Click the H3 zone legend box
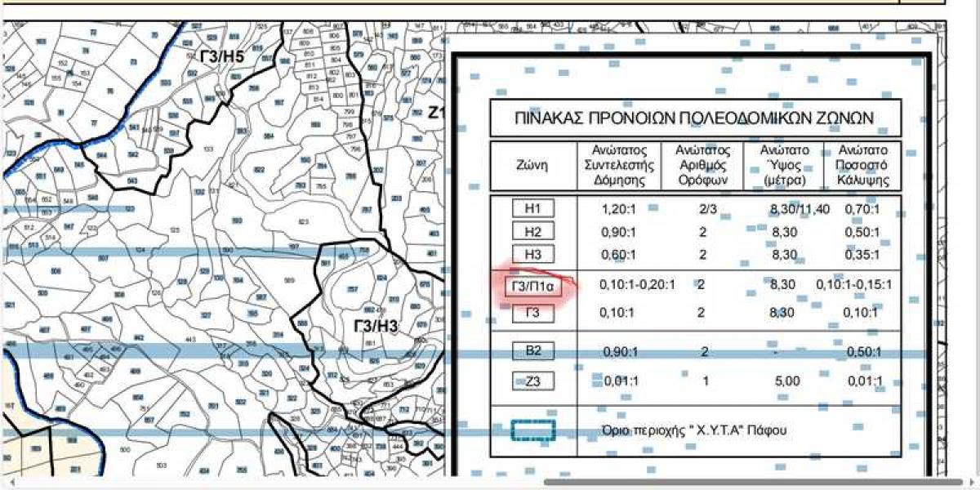The width and height of the screenshot is (980, 490). pos(532,254)
